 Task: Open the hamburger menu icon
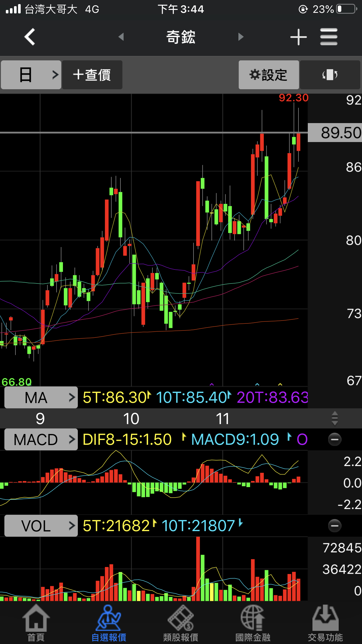point(328,37)
